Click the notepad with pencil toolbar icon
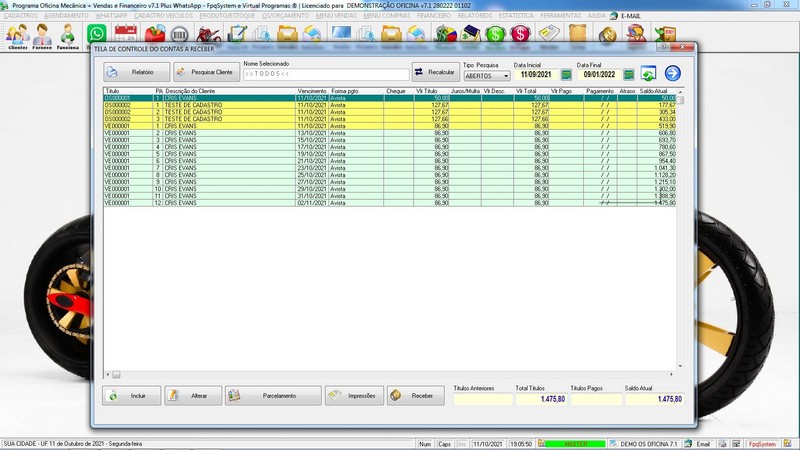This screenshot has height=450, width=800. click(237, 34)
